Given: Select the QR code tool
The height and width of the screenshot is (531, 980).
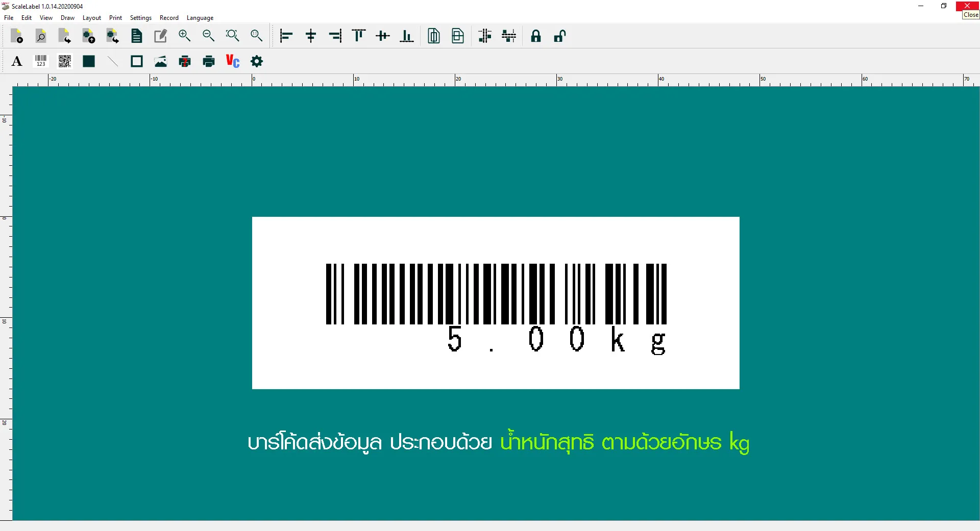Looking at the screenshot, I should pos(65,62).
